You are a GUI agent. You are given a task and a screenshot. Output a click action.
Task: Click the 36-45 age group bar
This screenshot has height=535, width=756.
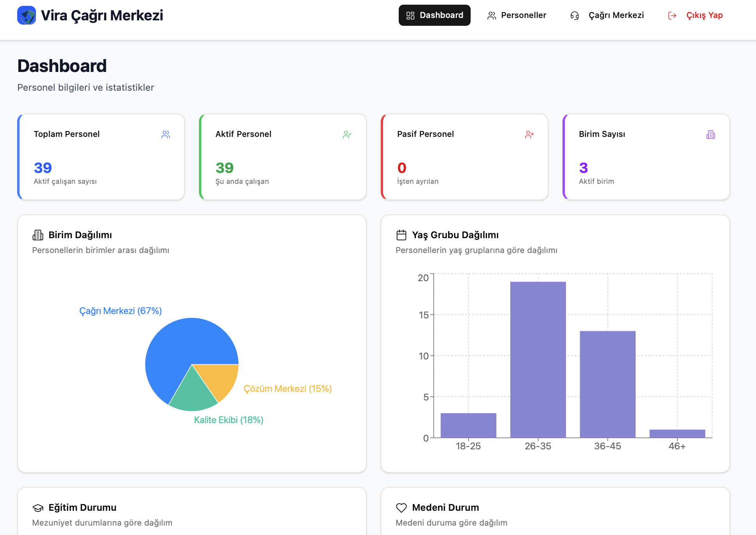coord(607,384)
